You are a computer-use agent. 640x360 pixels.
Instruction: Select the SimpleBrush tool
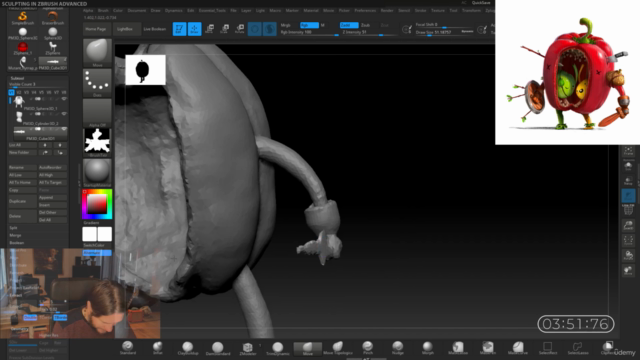pos(22,18)
